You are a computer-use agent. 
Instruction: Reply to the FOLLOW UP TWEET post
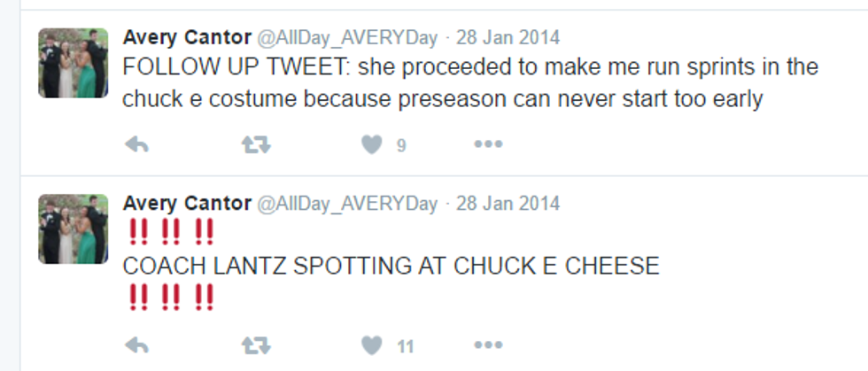pyautogui.click(x=136, y=145)
